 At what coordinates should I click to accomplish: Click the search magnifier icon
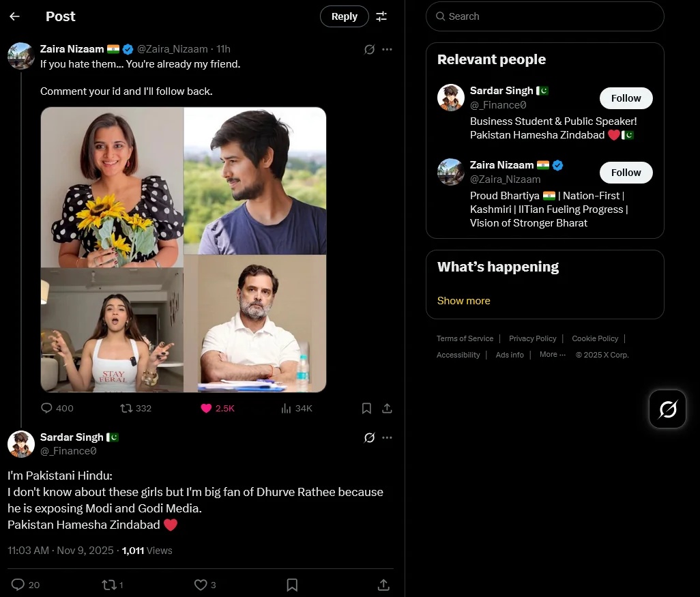(x=440, y=16)
